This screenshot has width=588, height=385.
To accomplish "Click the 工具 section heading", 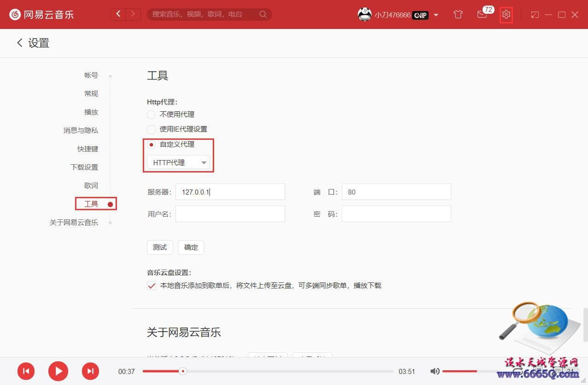I will tap(157, 76).
